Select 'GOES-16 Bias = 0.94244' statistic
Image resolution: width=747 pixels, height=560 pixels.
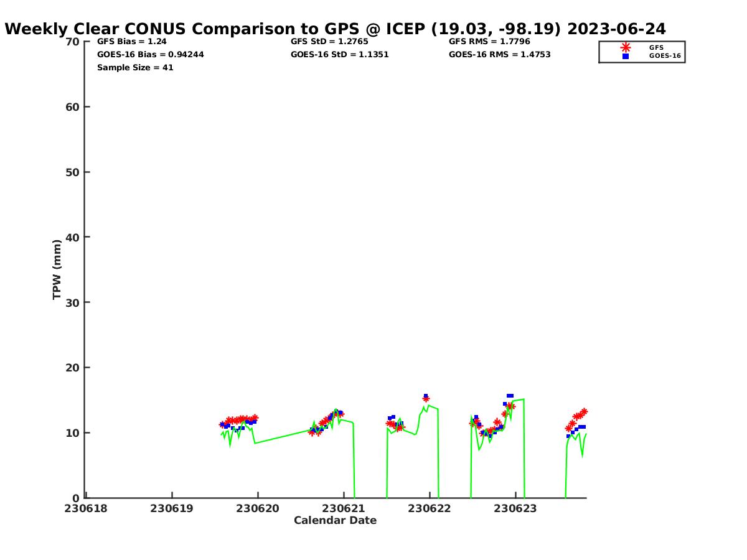pyautogui.click(x=151, y=54)
